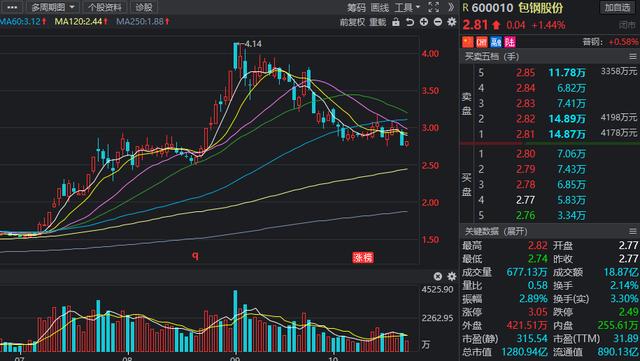
Task: Select sell level 2 volume 14.89万
Action: coord(567,119)
